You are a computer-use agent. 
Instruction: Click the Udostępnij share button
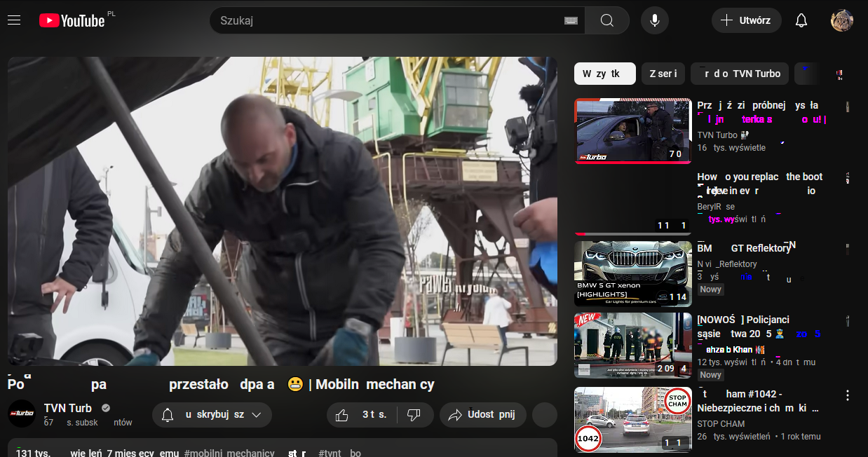coord(483,415)
